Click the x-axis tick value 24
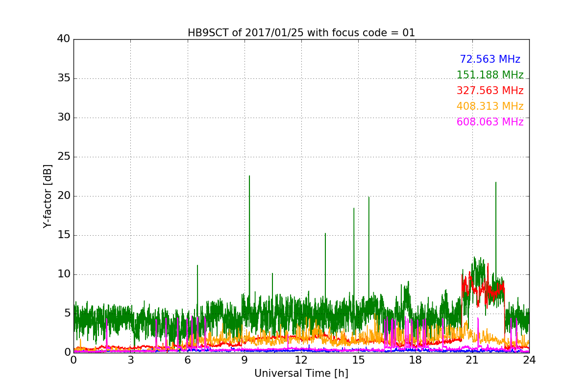Image resolution: width=588 pixels, height=392 pixels. point(529,360)
